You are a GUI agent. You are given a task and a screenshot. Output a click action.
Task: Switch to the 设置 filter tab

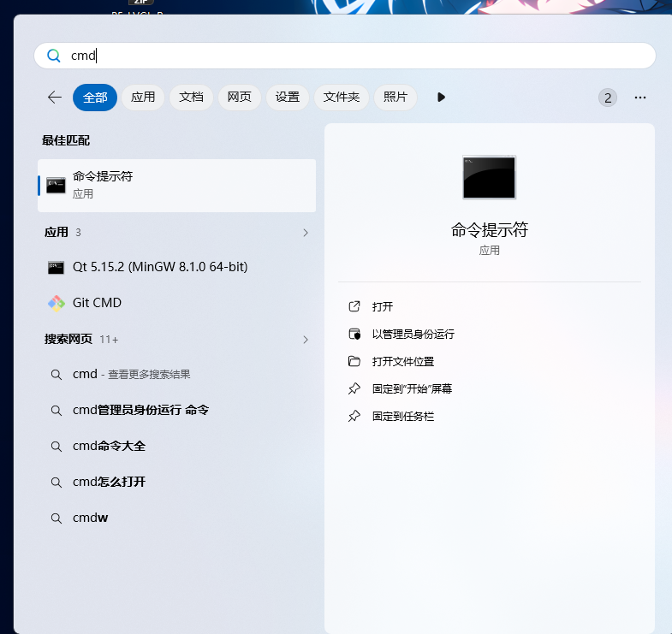click(x=287, y=98)
